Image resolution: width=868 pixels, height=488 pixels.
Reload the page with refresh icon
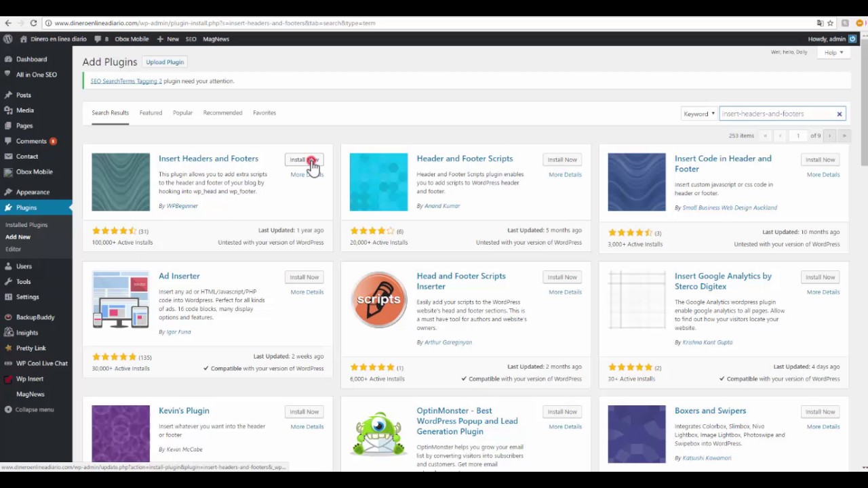click(33, 23)
